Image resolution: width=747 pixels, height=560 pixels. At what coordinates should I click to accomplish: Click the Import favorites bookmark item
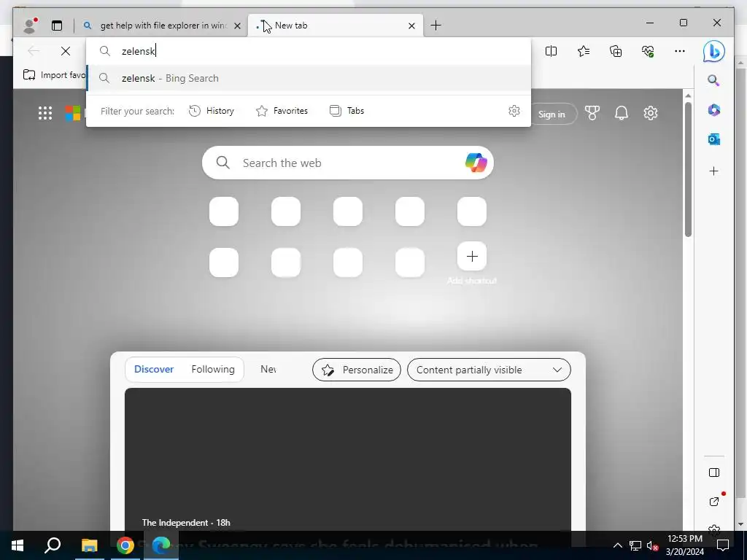[x=54, y=75]
